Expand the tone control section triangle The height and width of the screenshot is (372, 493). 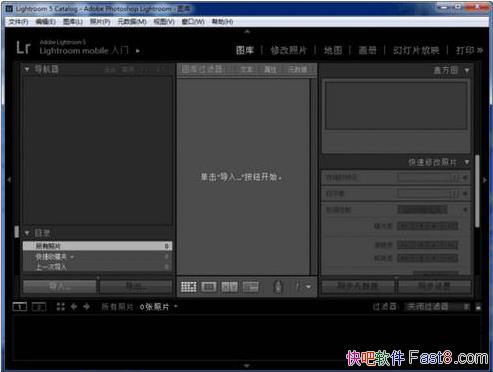[x=465, y=210]
